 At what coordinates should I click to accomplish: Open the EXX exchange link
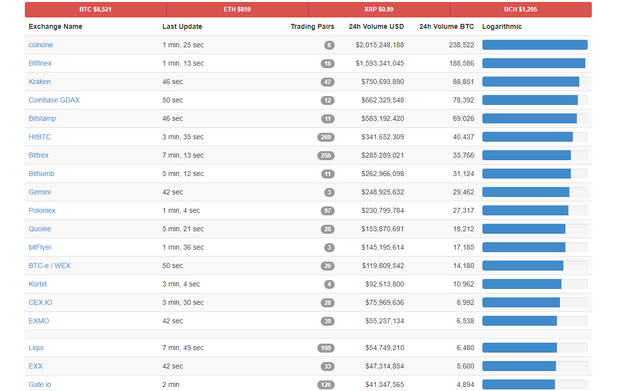pos(36,366)
